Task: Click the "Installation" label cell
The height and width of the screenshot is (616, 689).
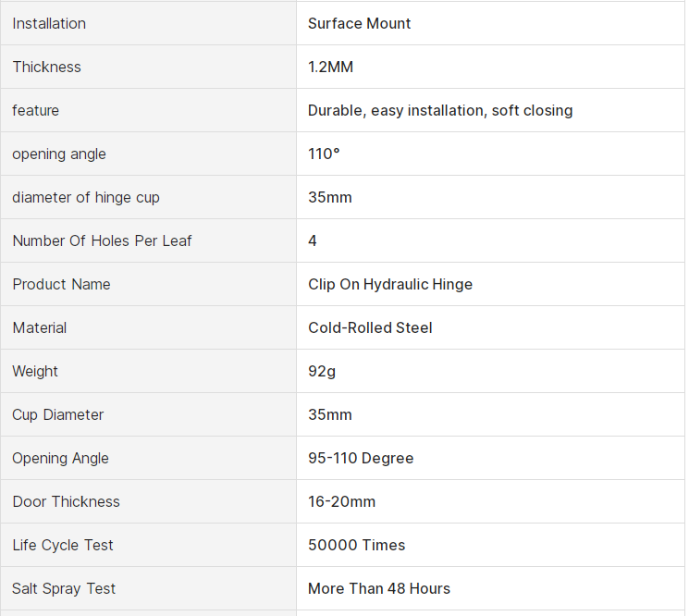Action: click(x=49, y=23)
